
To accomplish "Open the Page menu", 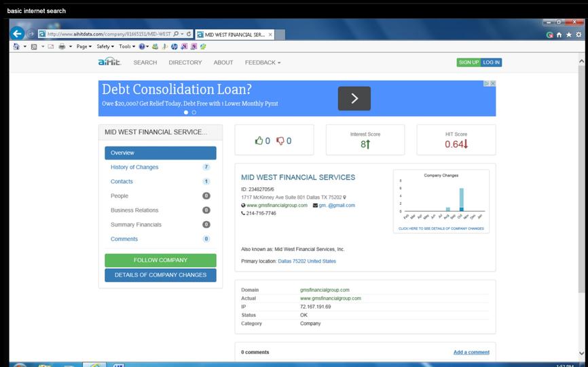I will [84, 46].
